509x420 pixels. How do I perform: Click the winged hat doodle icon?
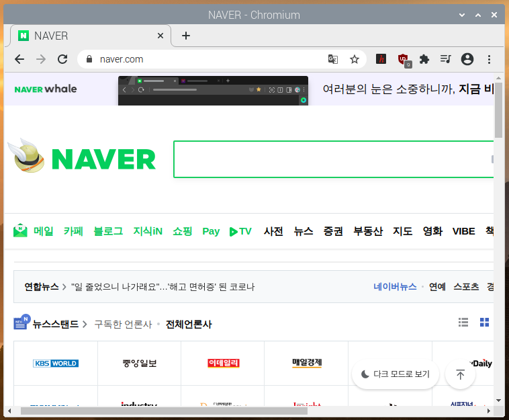[x=26, y=155]
